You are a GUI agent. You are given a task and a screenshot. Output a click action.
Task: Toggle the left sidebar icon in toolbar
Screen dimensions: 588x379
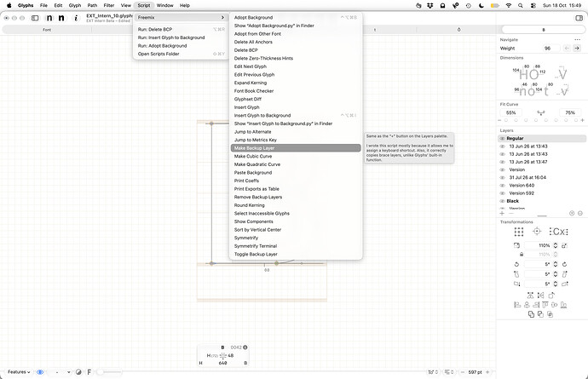click(35, 18)
